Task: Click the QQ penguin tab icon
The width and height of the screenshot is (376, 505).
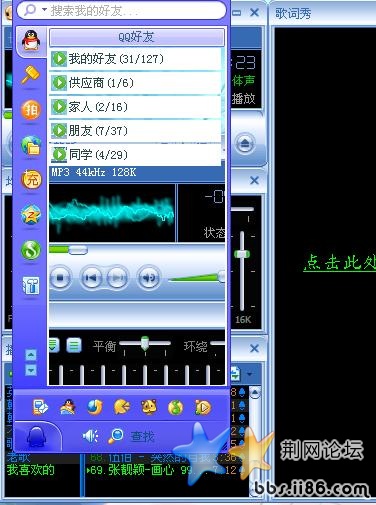Action: click(31, 41)
